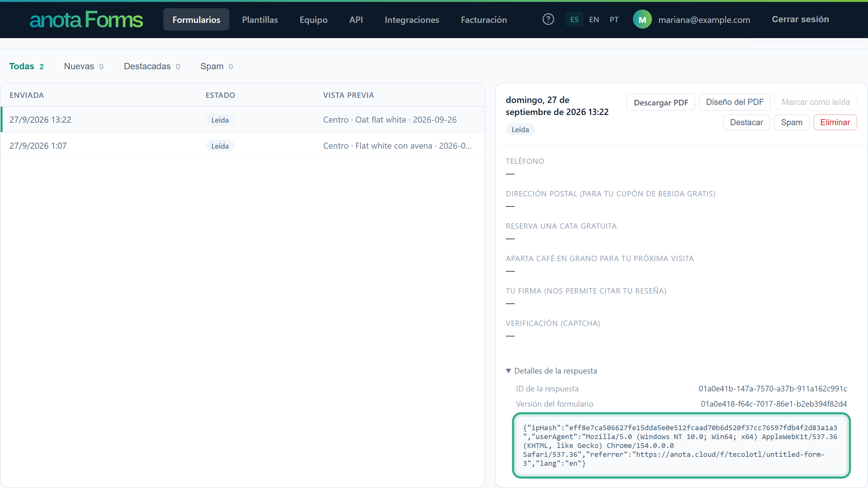The height and width of the screenshot is (488, 868).
Task: Click the TELÉFONO field label
Action: (x=525, y=161)
